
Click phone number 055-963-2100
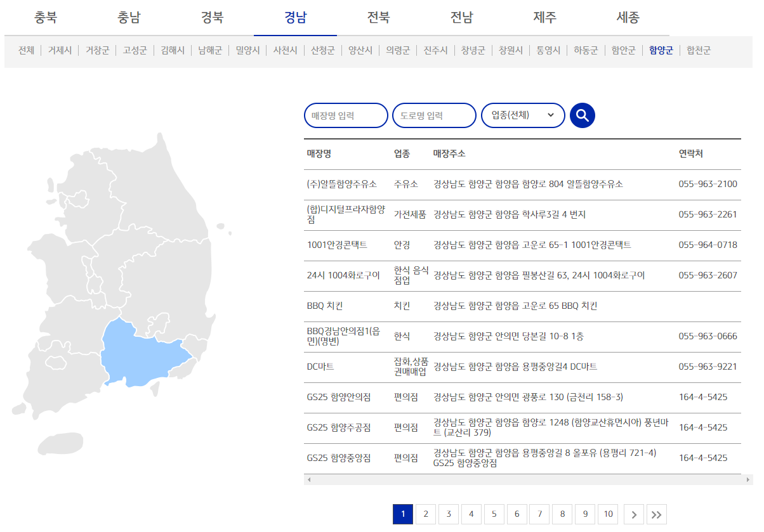coord(708,184)
